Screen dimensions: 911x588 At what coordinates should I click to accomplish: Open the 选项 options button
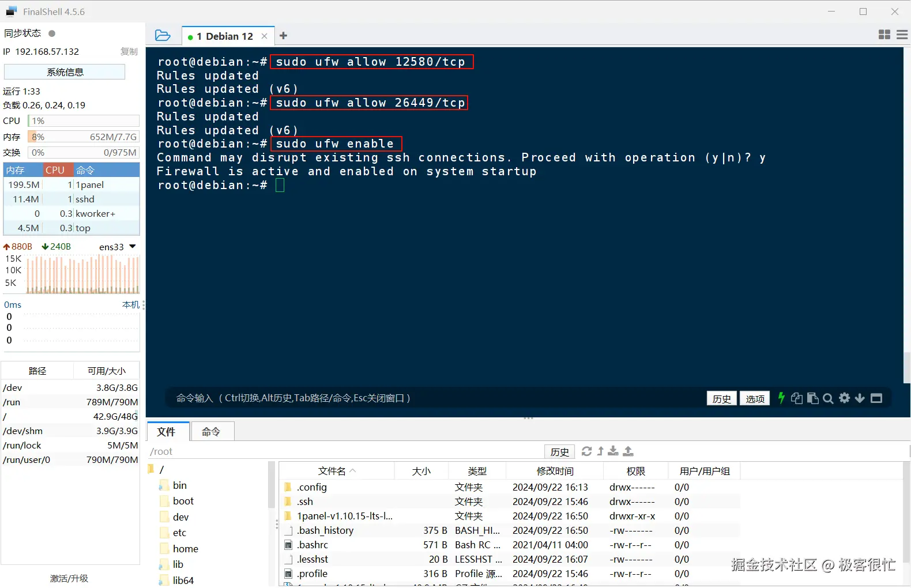(755, 398)
